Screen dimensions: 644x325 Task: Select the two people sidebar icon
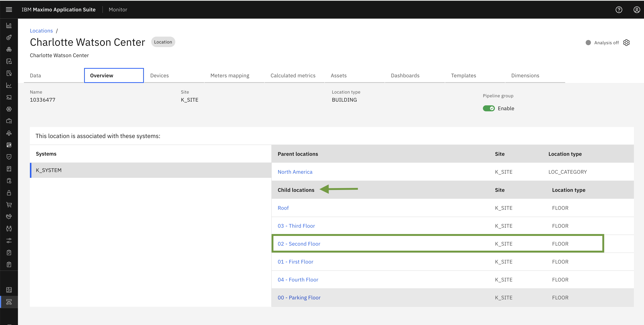(x=9, y=229)
